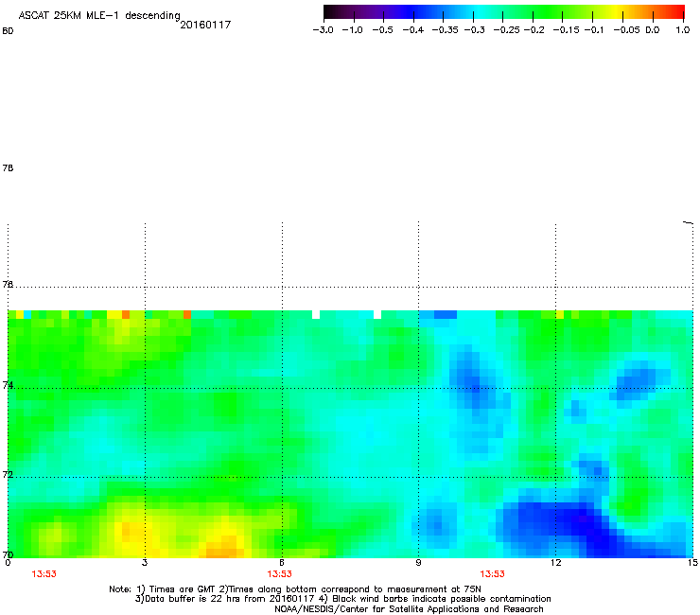Click the "-0.2" color scale label

click(534, 30)
